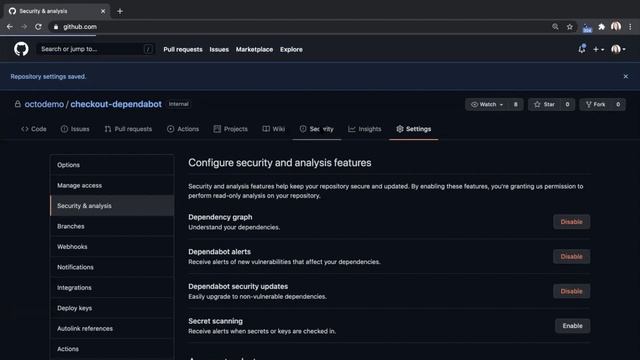Switch to the Security tab

[317, 129]
